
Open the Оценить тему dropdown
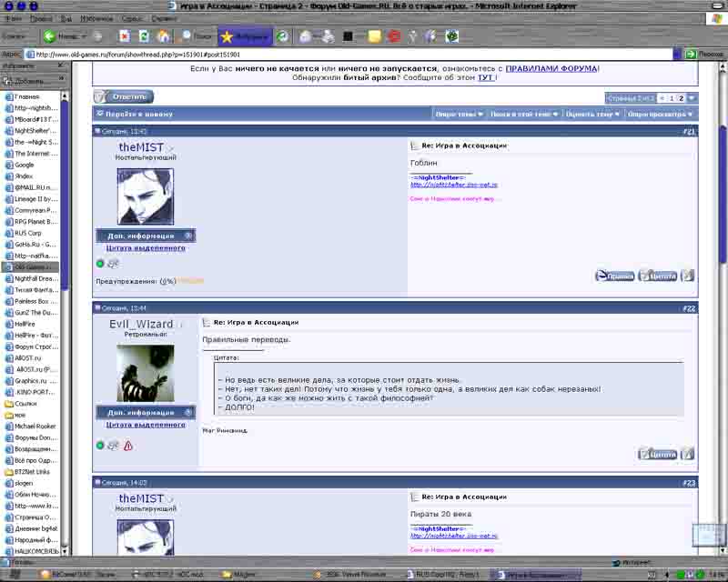[x=592, y=115]
